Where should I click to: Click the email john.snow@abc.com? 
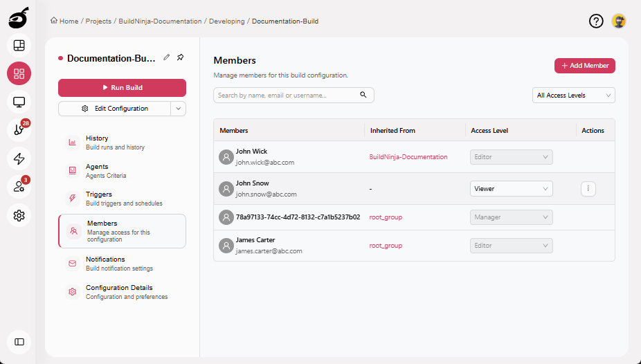point(266,194)
